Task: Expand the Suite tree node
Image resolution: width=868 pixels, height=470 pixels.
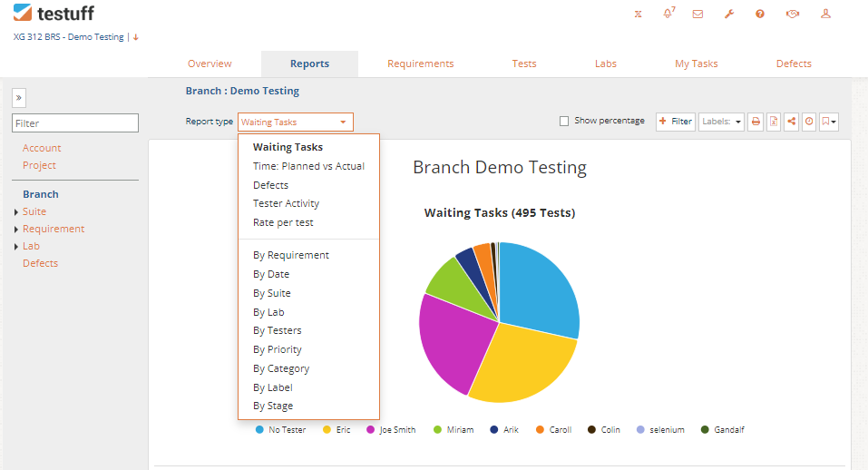Action: (x=16, y=212)
